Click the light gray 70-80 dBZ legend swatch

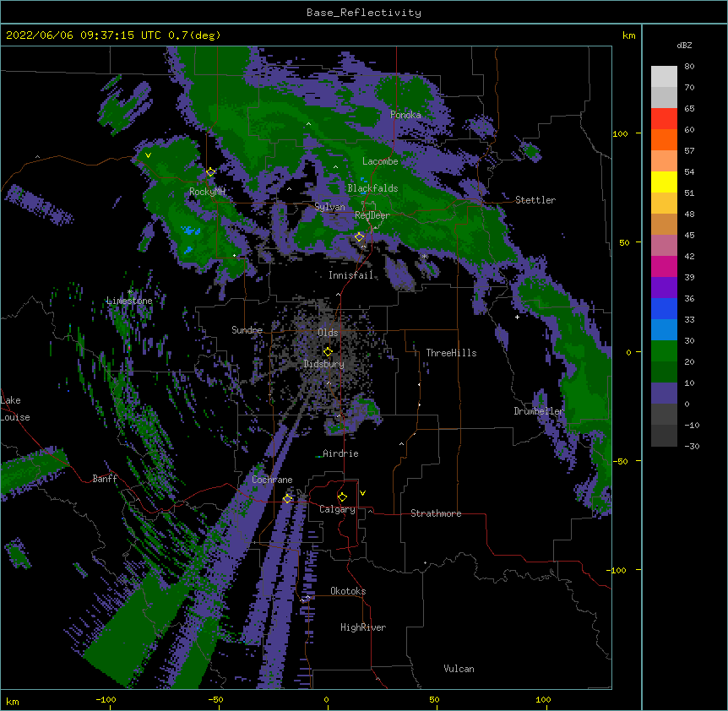664,77
